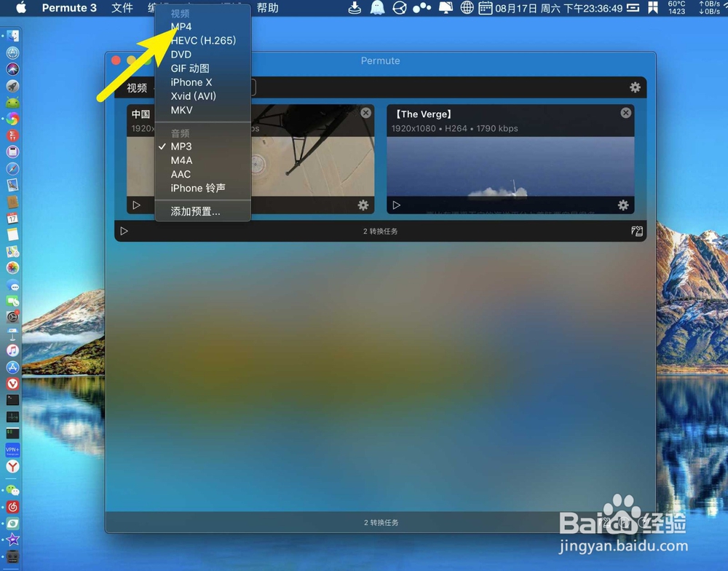
Task: Click 60°C temperature monitor in menu bar
Action: [676, 8]
